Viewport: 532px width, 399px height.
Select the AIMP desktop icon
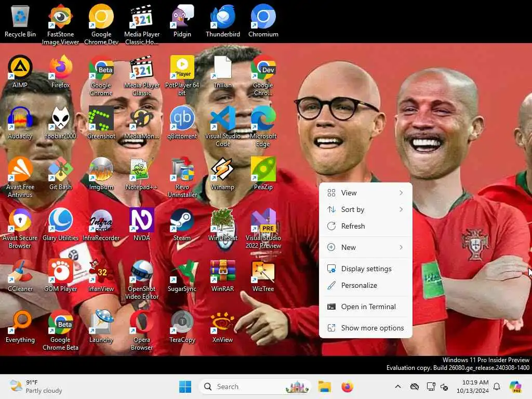click(20, 72)
